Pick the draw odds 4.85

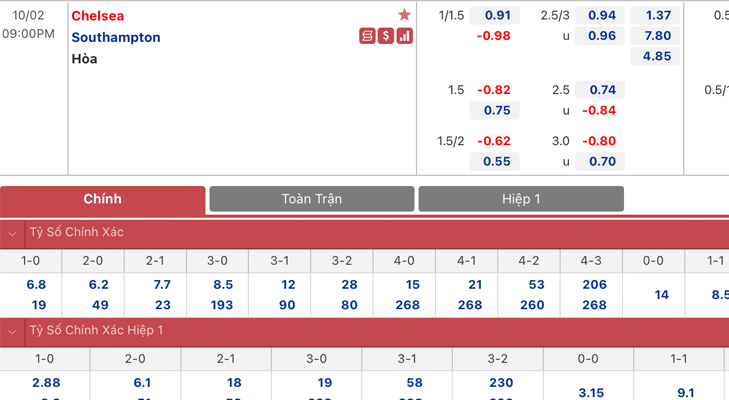tap(655, 56)
